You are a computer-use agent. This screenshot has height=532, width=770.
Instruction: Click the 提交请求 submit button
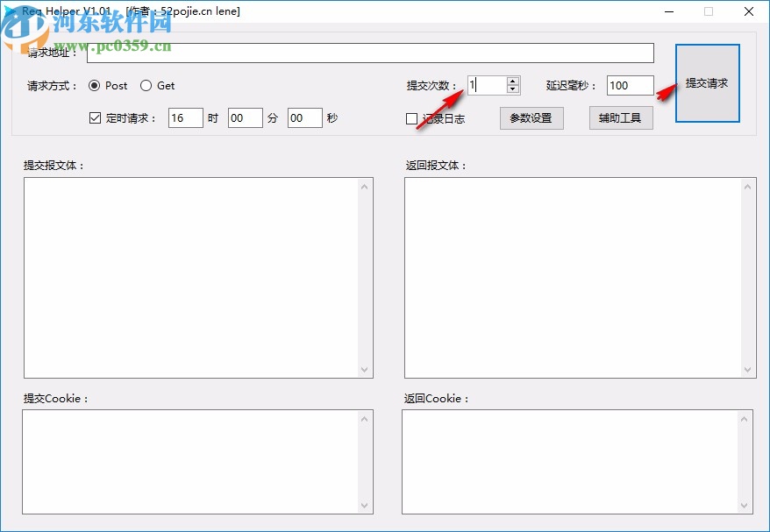point(708,82)
